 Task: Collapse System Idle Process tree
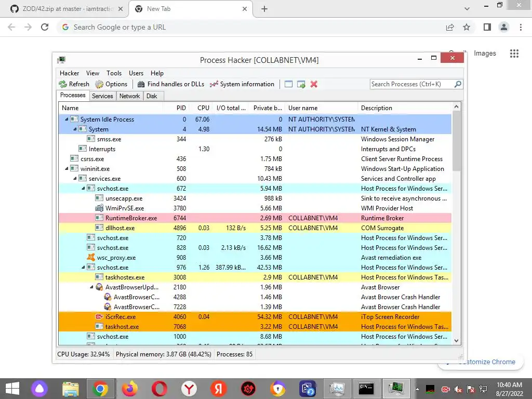tap(67, 119)
